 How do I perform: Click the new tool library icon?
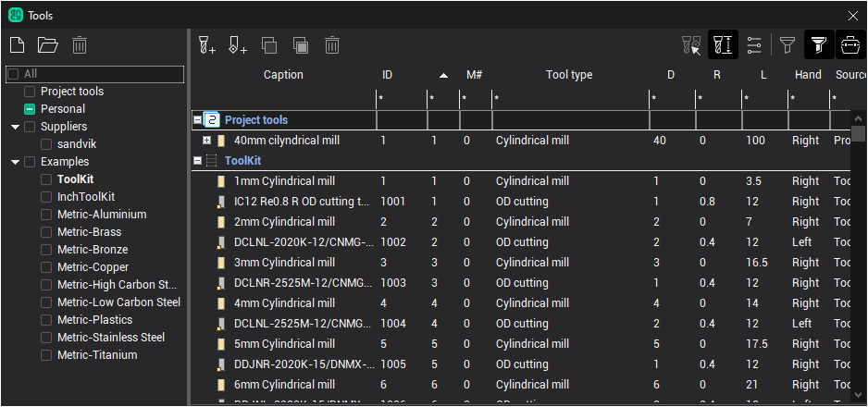click(x=17, y=45)
